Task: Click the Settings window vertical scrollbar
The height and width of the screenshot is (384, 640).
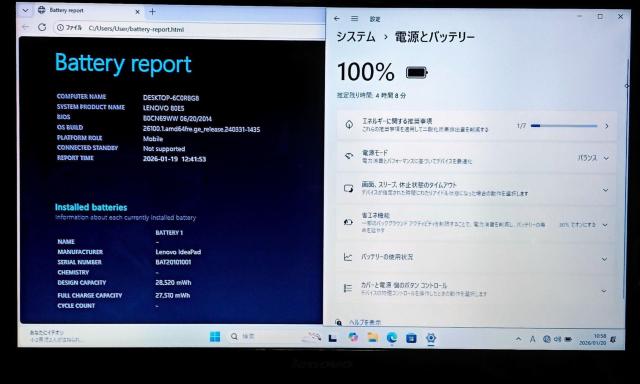Action: [627, 178]
